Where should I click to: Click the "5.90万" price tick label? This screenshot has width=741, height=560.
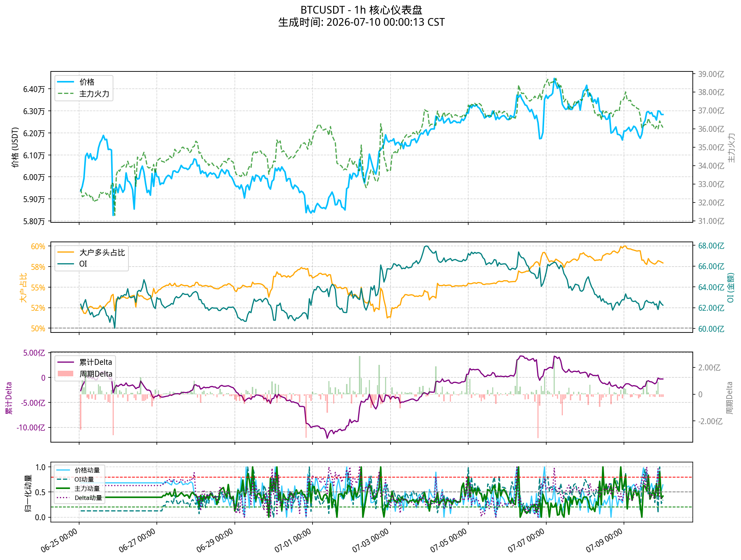point(34,199)
